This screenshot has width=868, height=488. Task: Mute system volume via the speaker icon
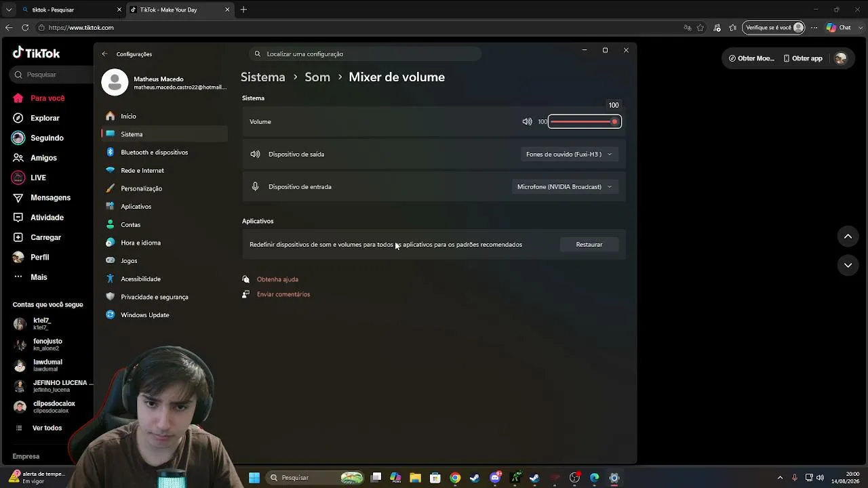coord(527,122)
